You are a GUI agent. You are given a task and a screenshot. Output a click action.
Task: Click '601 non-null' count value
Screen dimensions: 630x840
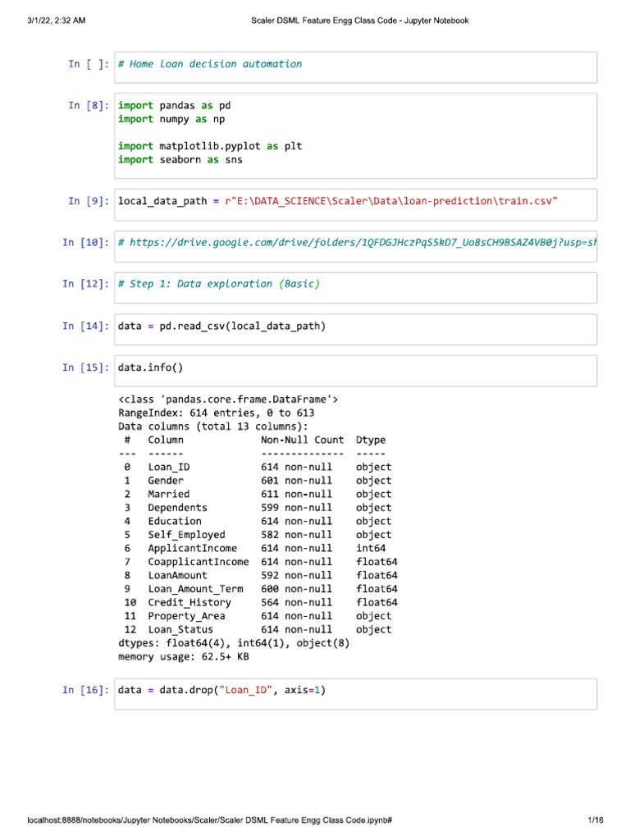296,481
